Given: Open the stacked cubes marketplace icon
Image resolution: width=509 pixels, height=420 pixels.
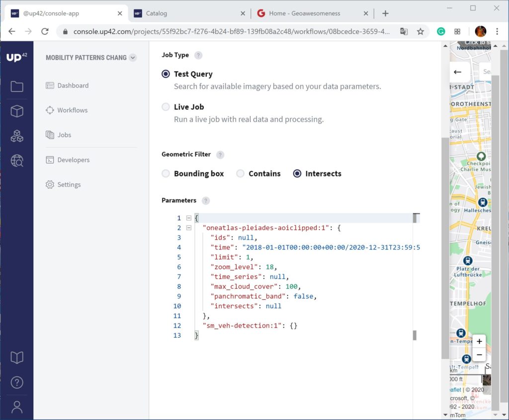Looking at the screenshot, I should click(x=17, y=136).
